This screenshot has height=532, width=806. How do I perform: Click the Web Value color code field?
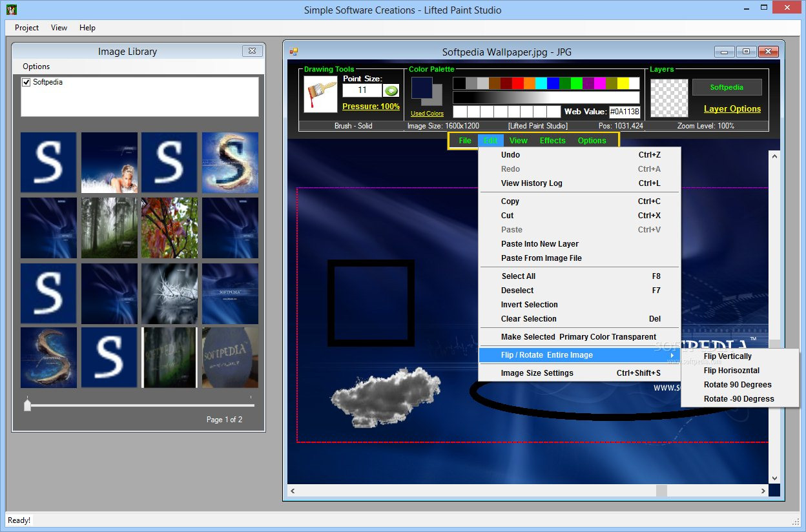[624, 112]
